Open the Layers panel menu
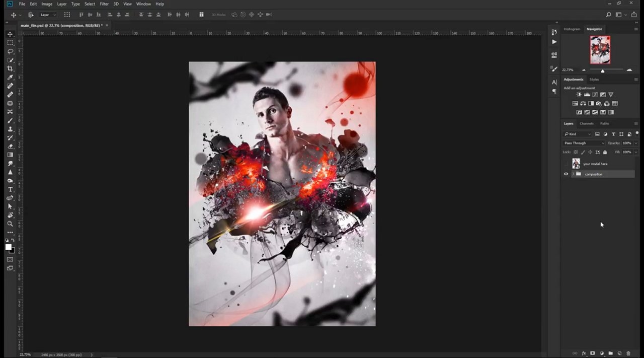Image resolution: width=644 pixels, height=358 pixels. coord(636,123)
